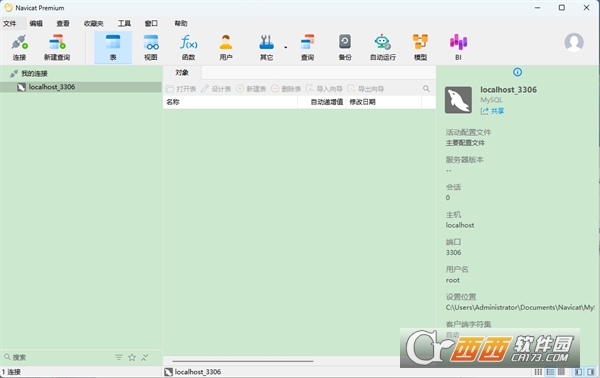Open the View (视图) objects
Screen dimensions: 600x378
tap(151, 47)
